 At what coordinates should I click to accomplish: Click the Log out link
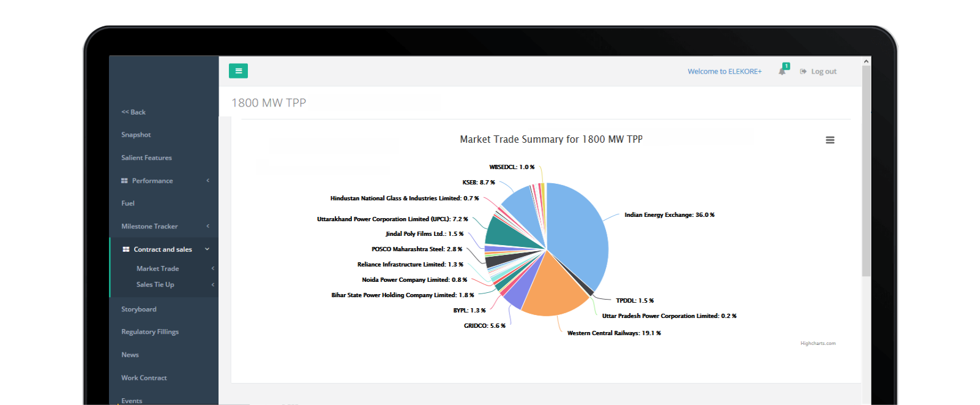[824, 72]
